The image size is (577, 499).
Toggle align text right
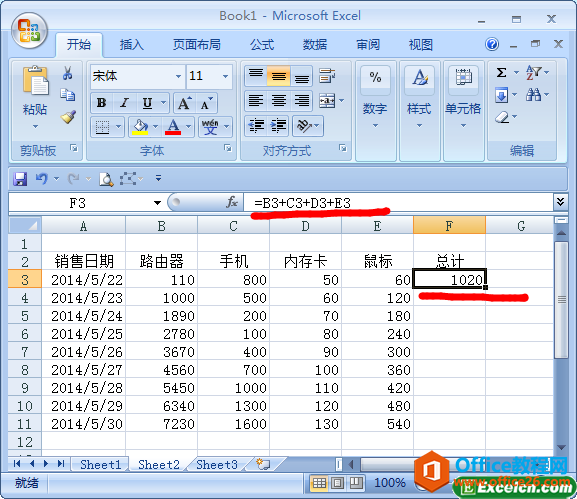coord(301,100)
